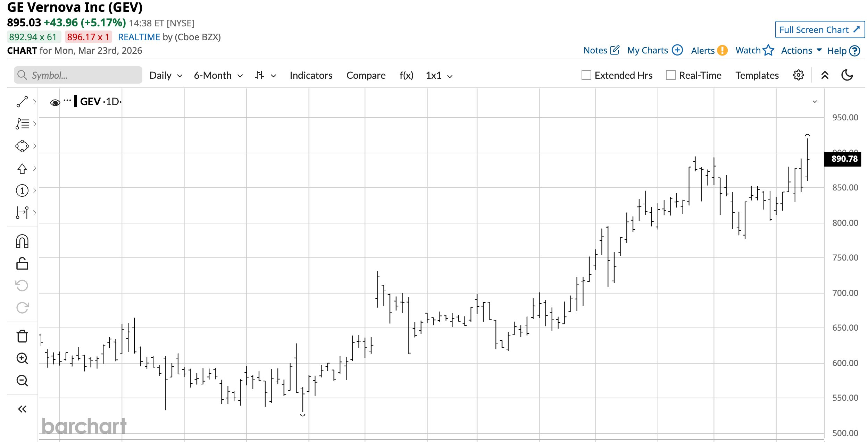Open the Daily interval dropdown
The image size is (868, 442).
[166, 75]
